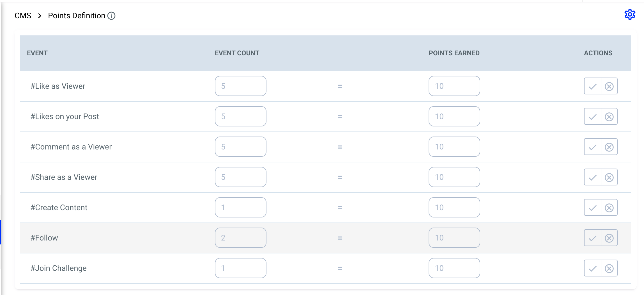Edit points earned for #Likes on your Post
Image resolution: width=644 pixels, height=295 pixels.
[x=454, y=116]
